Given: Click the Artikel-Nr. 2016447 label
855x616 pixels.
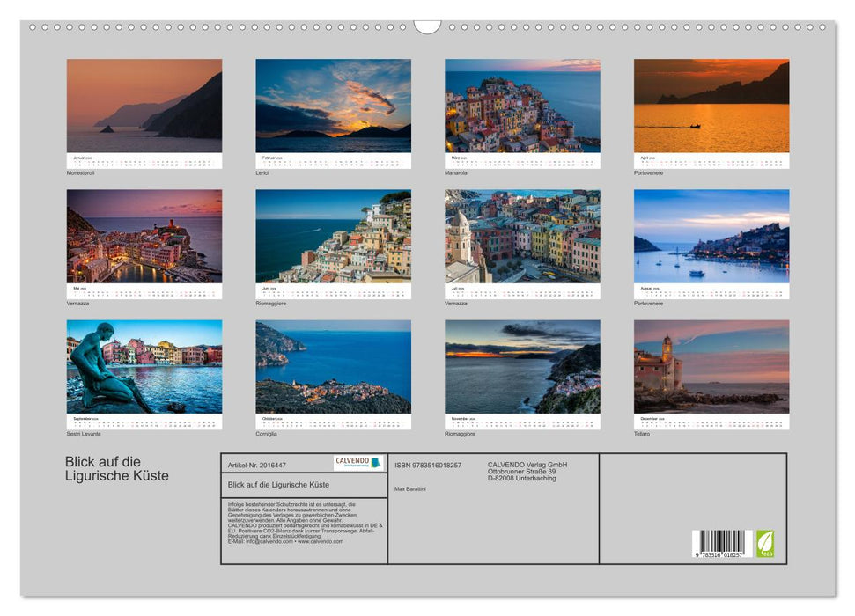Looking at the screenshot, I should (x=256, y=465).
